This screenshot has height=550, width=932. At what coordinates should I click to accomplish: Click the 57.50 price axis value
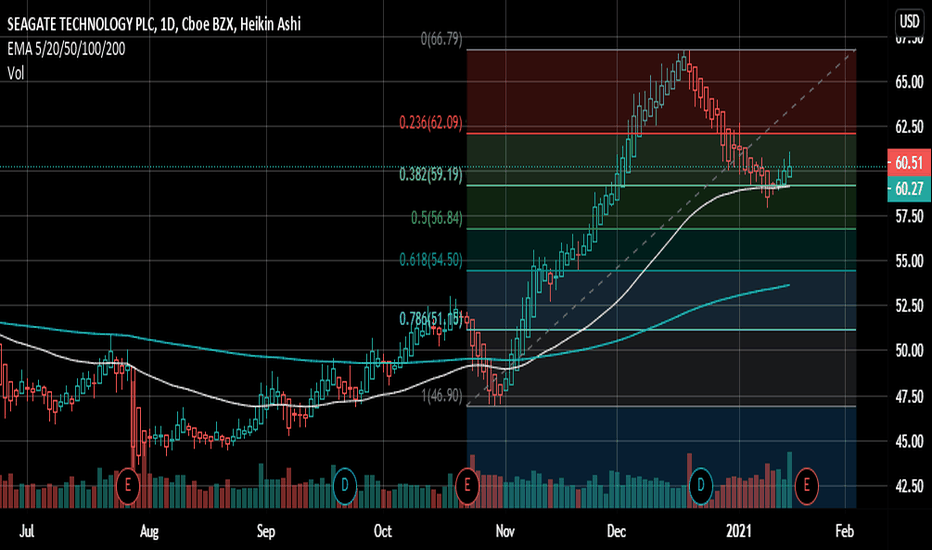pos(909,216)
